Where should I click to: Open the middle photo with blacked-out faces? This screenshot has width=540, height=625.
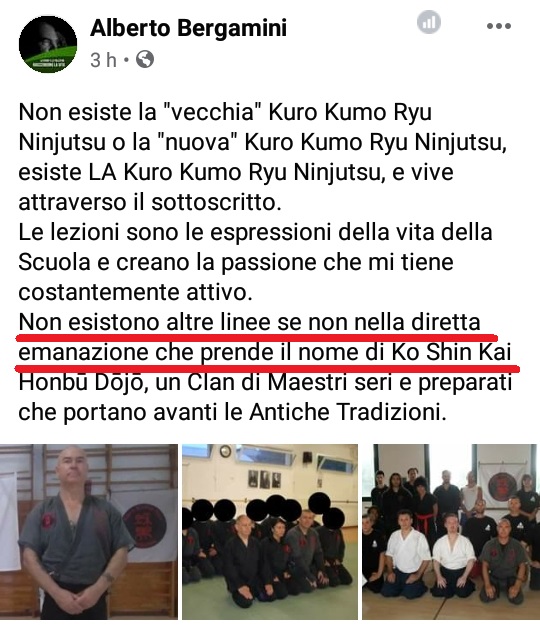pos(270,532)
